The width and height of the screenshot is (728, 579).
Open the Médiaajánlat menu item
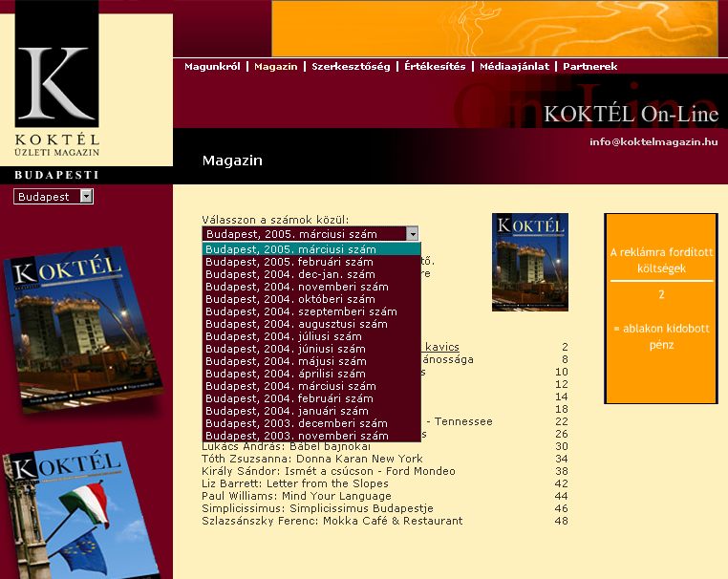[514, 66]
